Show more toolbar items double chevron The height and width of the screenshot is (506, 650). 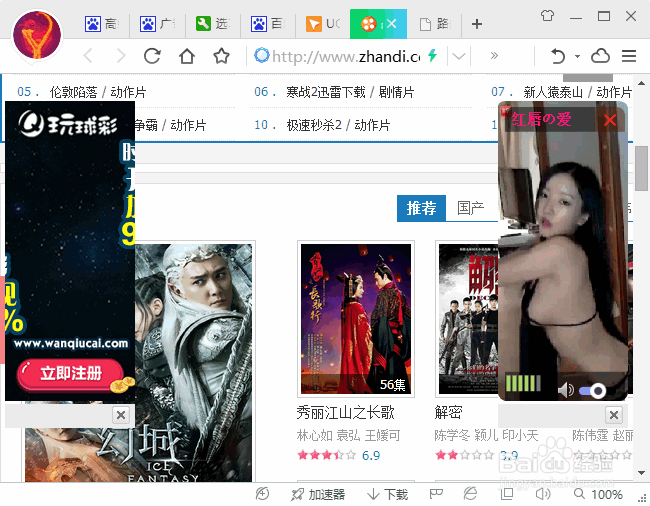coord(494,56)
